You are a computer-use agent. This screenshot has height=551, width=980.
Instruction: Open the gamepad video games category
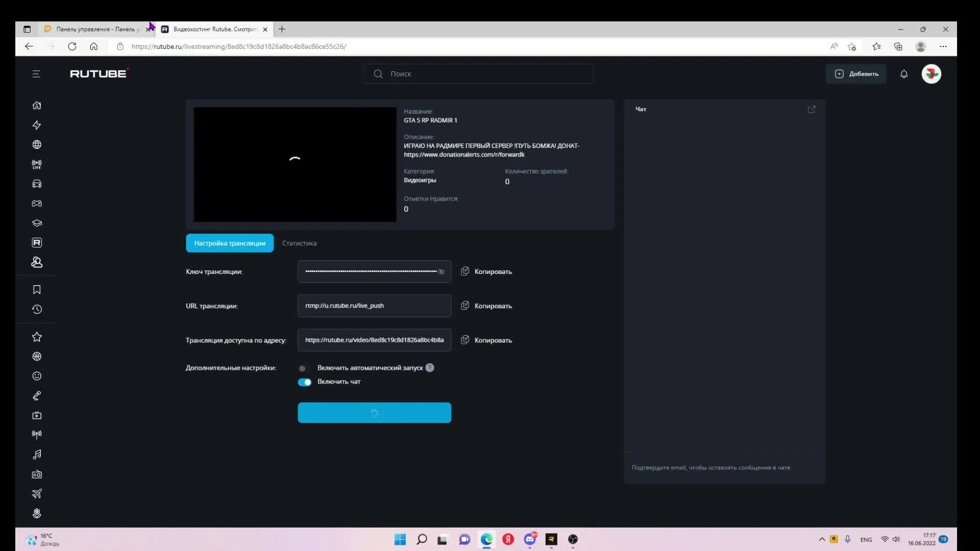pyautogui.click(x=37, y=204)
